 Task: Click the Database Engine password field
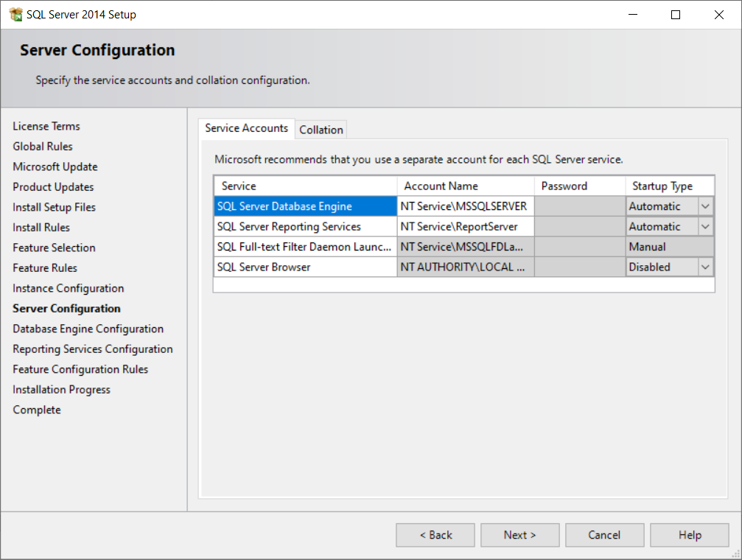pyautogui.click(x=579, y=206)
